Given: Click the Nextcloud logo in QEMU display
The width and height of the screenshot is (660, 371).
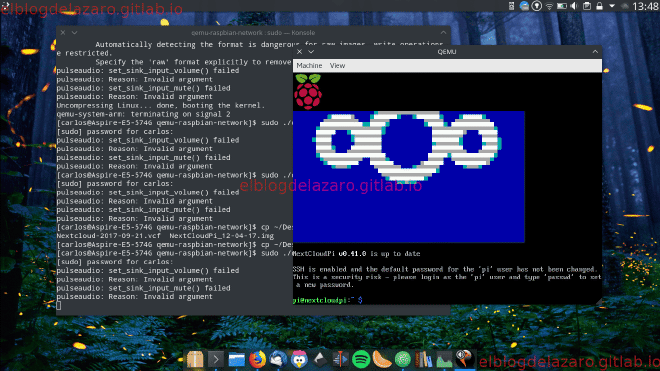Looking at the screenshot, I should (x=407, y=146).
